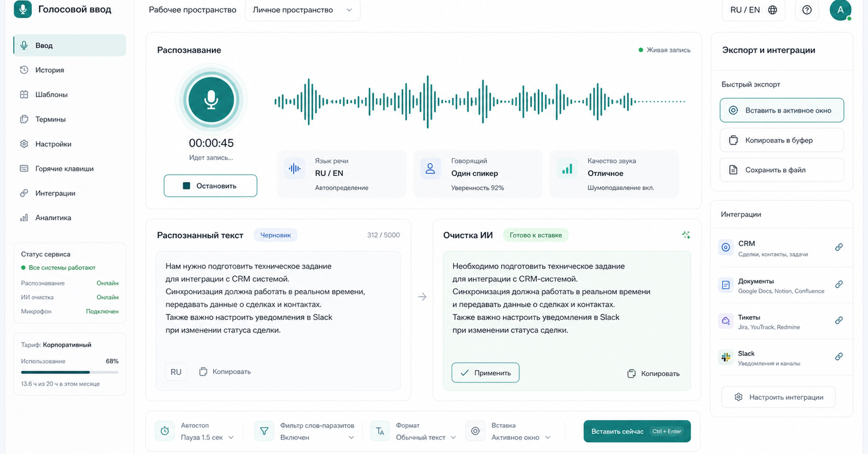Click the Тариф: Корпоративный label

click(x=56, y=345)
